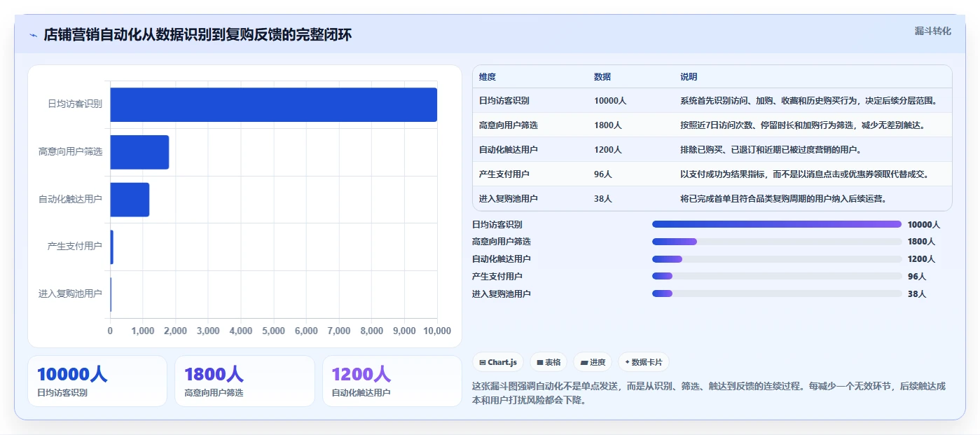Viewport: 980px width, 435px height.
Task: Open the 10000人 日均访客识别 data card
Action: point(97,381)
